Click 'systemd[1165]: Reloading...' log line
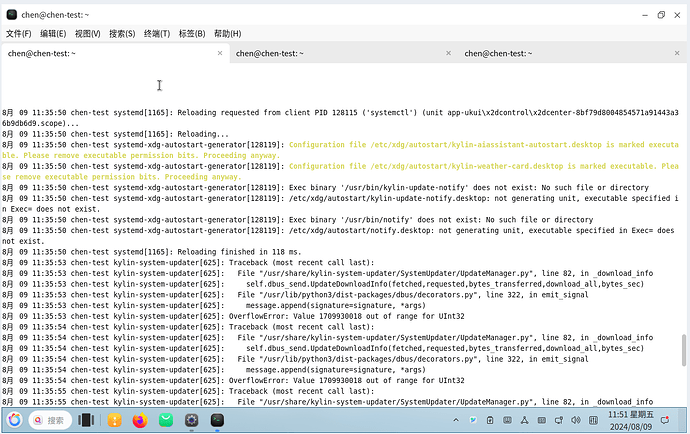Screen dimensions: 690x434 click(x=115, y=134)
